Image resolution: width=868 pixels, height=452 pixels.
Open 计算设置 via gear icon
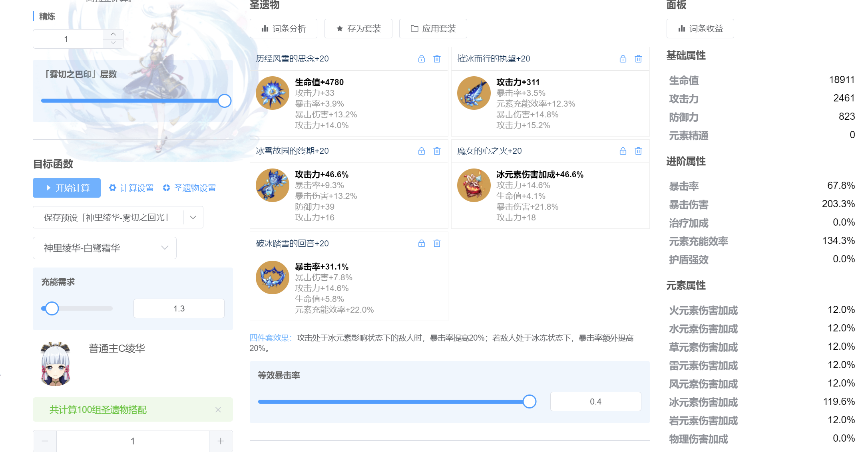tap(112, 188)
